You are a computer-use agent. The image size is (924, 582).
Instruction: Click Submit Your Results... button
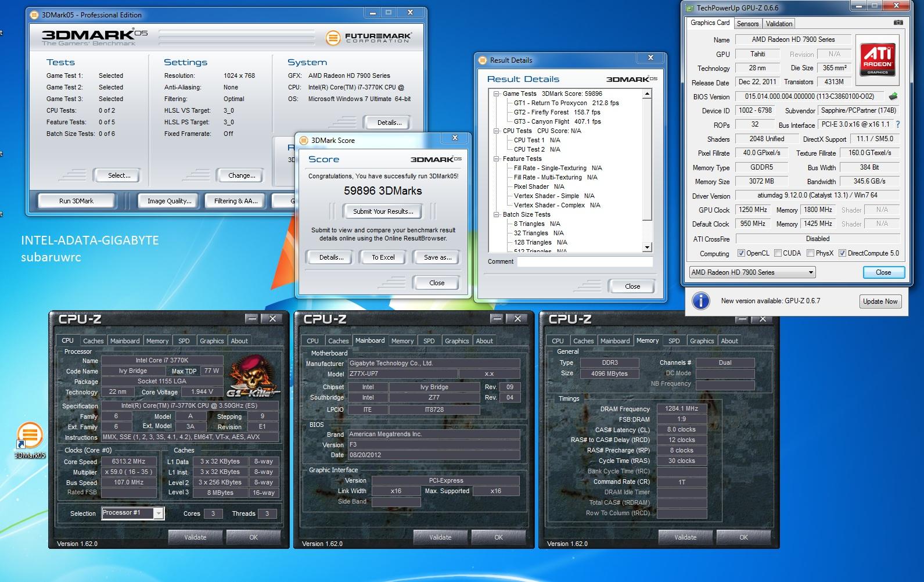click(383, 211)
